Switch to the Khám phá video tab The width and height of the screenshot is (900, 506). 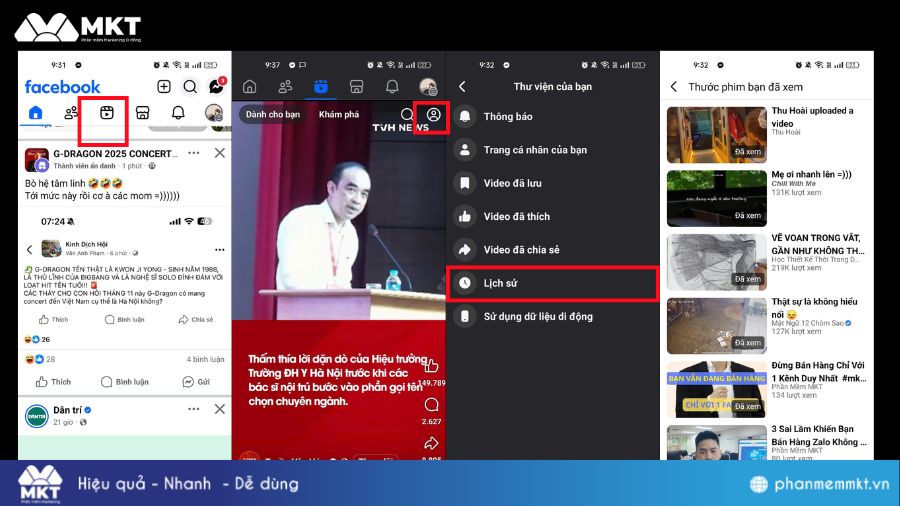pos(339,114)
